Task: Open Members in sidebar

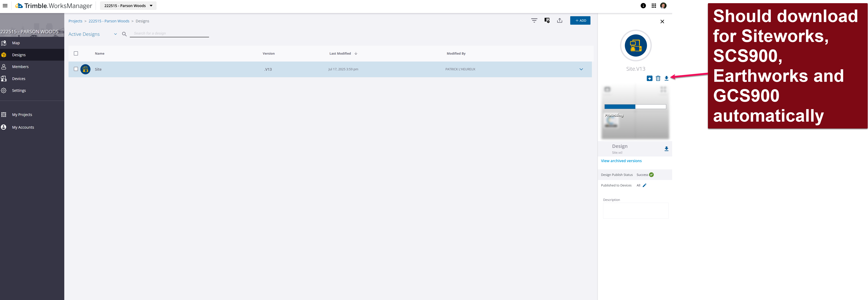Action: (x=32, y=67)
